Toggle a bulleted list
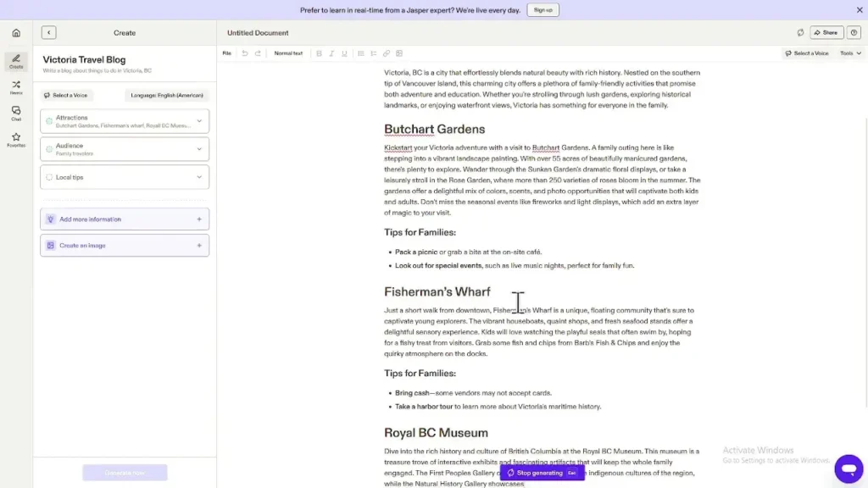868x488 pixels. coord(359,53)
